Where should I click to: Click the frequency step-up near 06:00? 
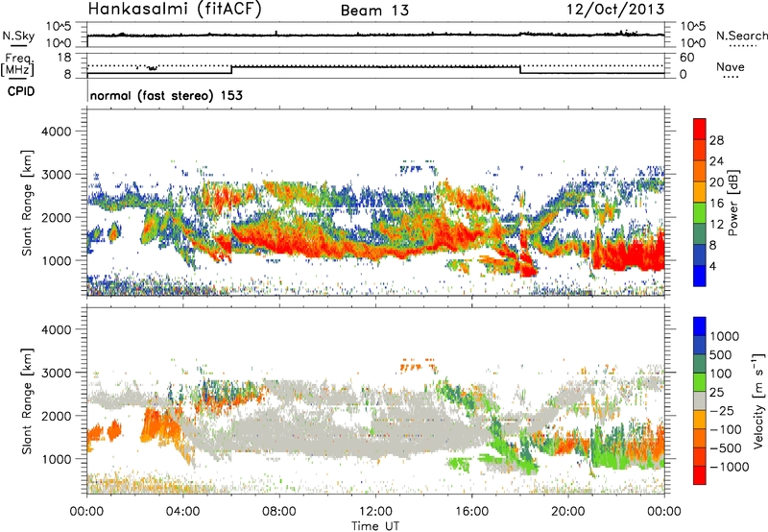pos(231,69)
